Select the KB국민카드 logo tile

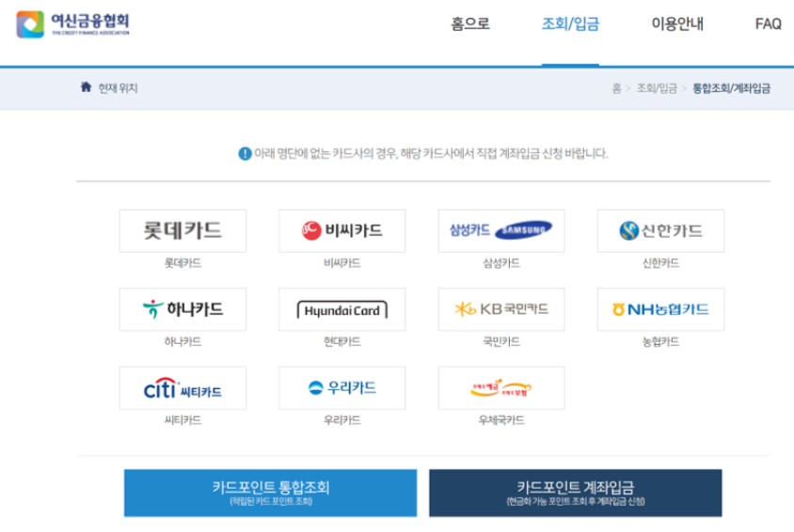(x=501, y=309)
